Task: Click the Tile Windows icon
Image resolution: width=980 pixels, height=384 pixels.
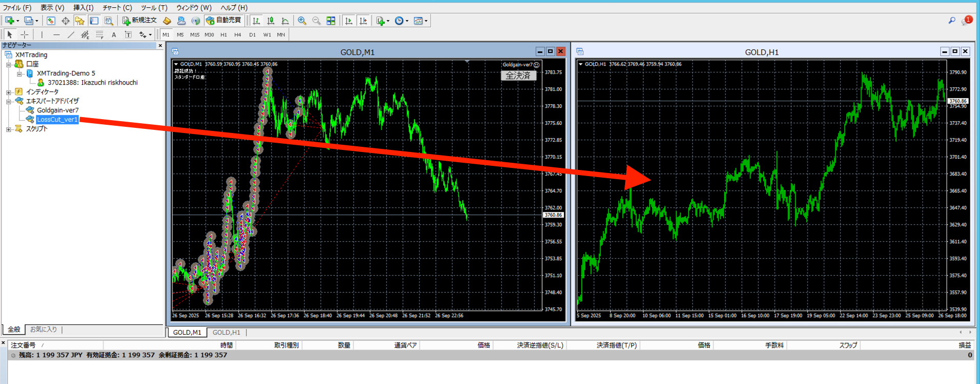Action: coord(331,21)
